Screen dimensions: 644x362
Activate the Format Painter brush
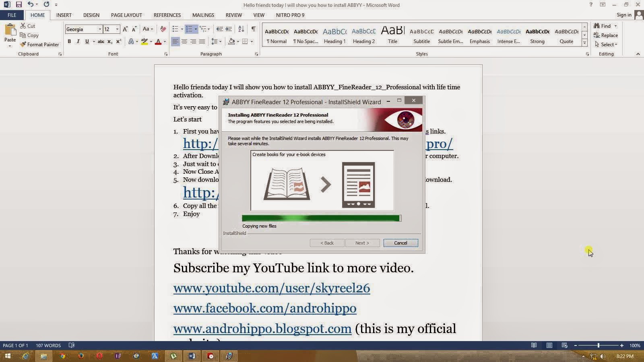click(x=39, y=44)
